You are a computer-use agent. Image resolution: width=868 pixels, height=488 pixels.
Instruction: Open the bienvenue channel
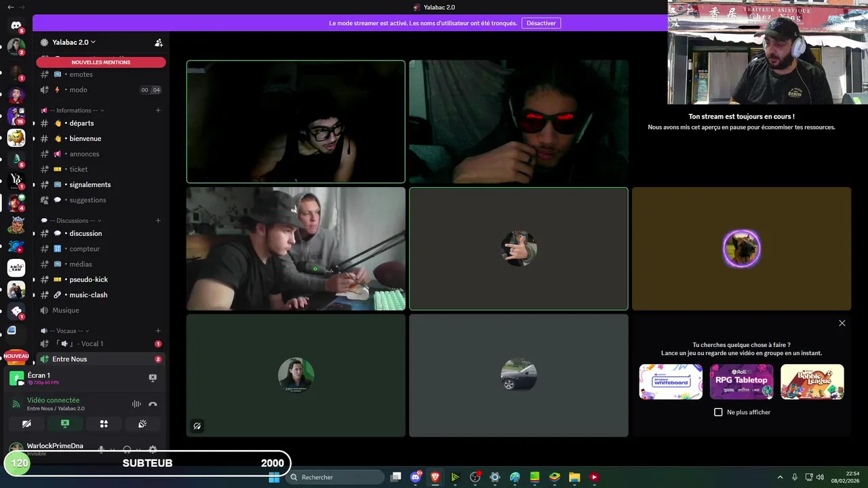101,138
